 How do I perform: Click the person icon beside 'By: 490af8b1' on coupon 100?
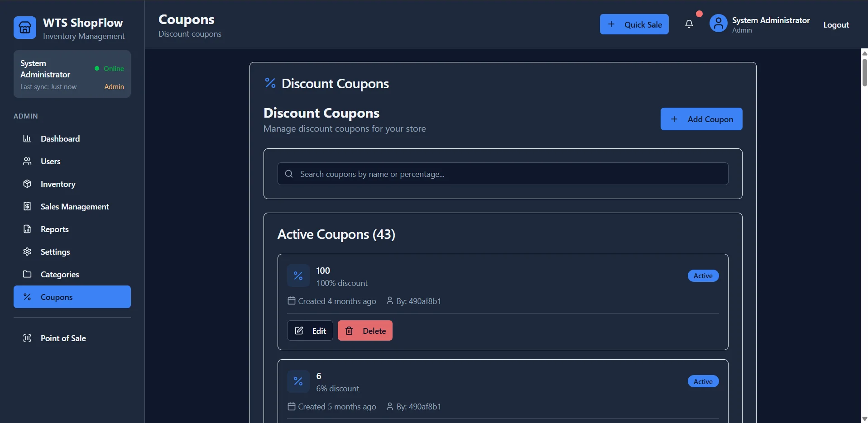pyautogui.click(x=389, y=300)
